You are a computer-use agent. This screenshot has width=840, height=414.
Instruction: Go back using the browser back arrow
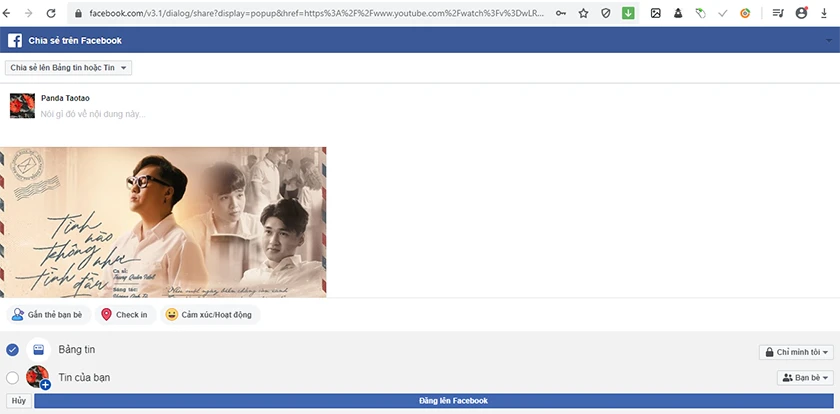pos(6,13)
